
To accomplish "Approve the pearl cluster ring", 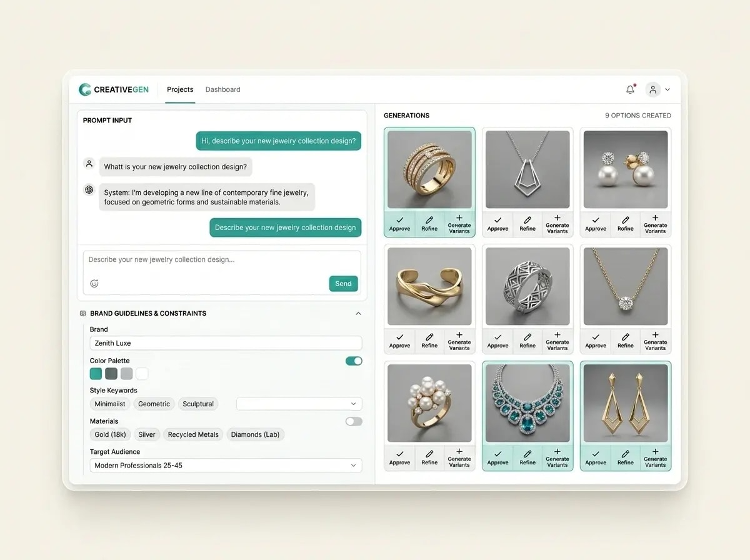I will click(x=399, y=457).
